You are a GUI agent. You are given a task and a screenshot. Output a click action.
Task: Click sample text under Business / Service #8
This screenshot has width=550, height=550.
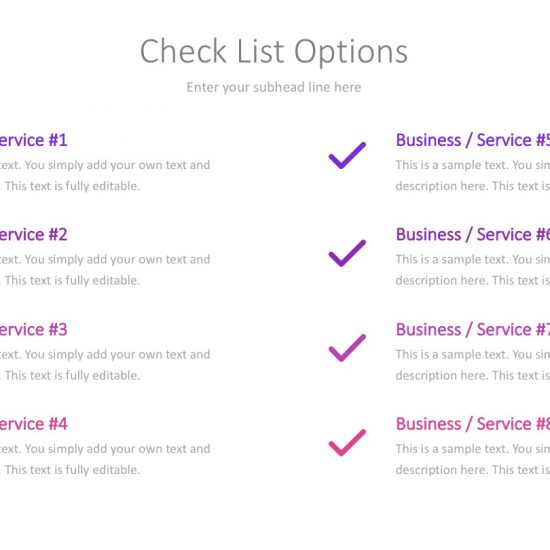[x=473, y=459]
